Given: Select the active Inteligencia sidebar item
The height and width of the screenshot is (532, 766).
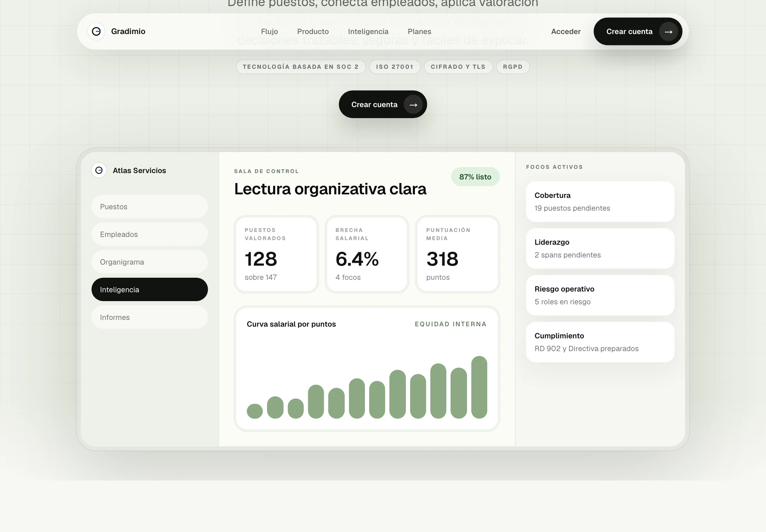Looking at the screenshot, I should [150, 289].
